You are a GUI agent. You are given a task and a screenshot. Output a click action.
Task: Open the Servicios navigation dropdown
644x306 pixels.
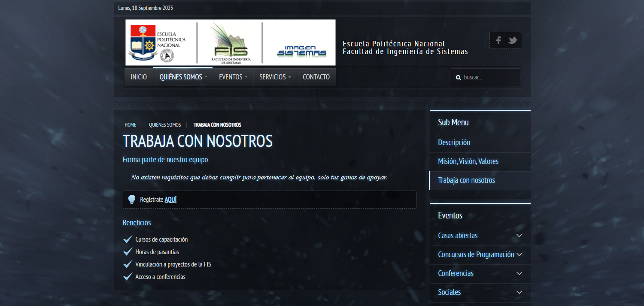pyautogui.click(x=275, y=77)
